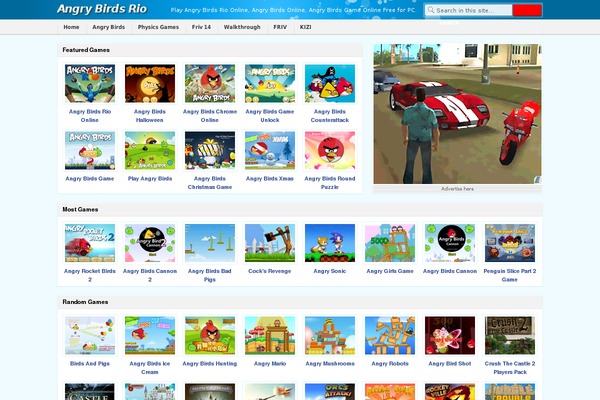This screenshot has height=400, width=600.
Task: Click the Penguin Slice Part 2 Game link
Action: coord(510,276)
